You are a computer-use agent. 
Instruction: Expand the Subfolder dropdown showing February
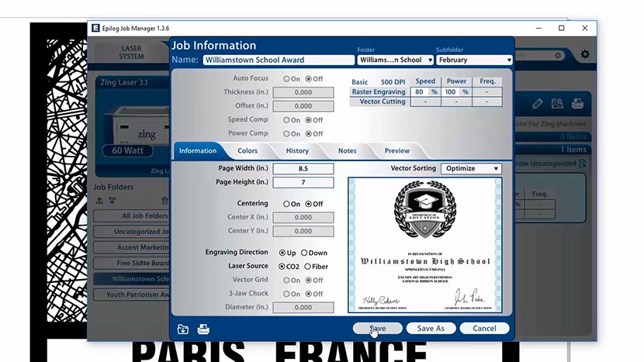pos(473,60)
